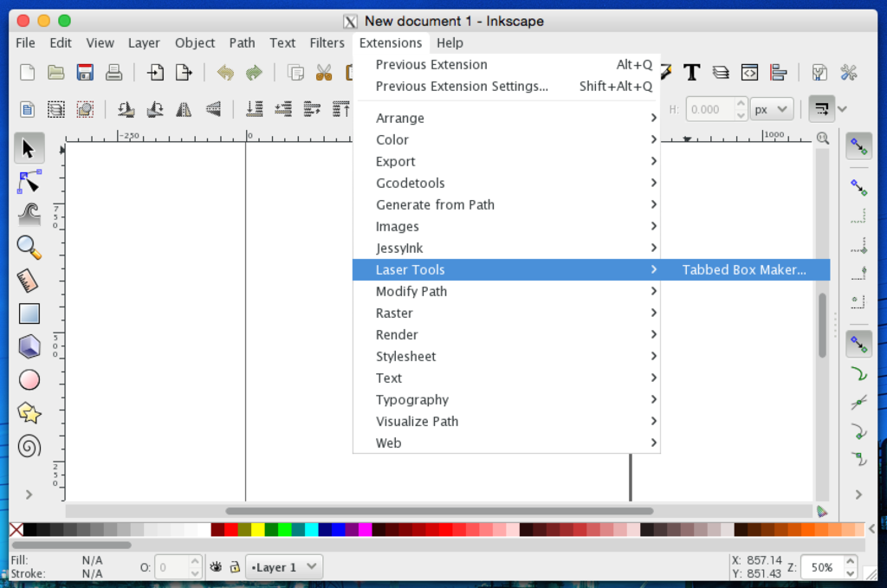Redo the last action arrow

coord(254,73)
